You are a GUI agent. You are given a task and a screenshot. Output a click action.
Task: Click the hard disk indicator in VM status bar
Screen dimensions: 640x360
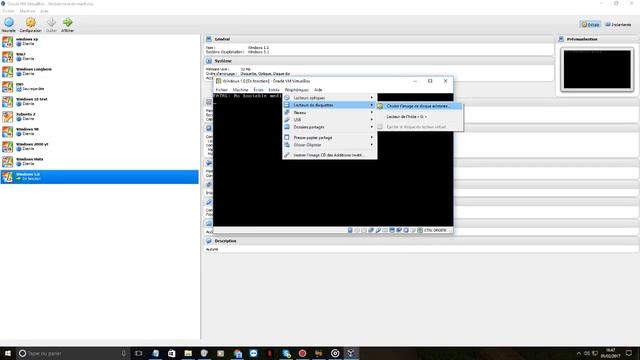click(350, 231)
